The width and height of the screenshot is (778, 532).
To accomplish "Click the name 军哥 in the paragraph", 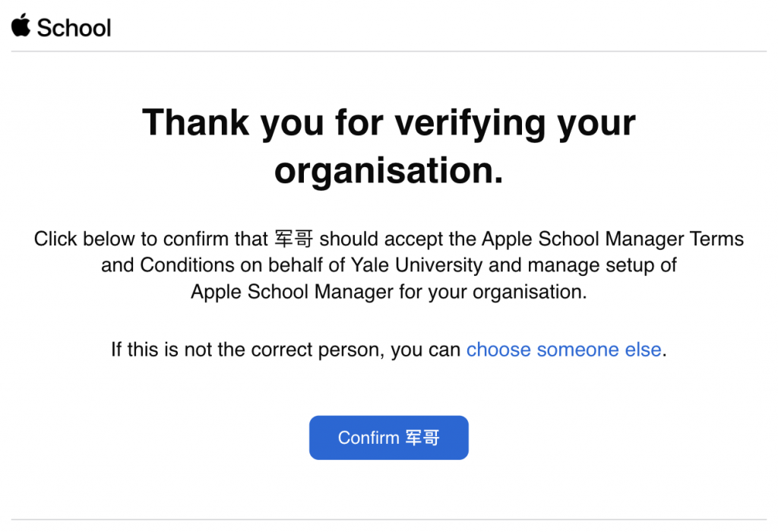I will [x=294, y=239].
